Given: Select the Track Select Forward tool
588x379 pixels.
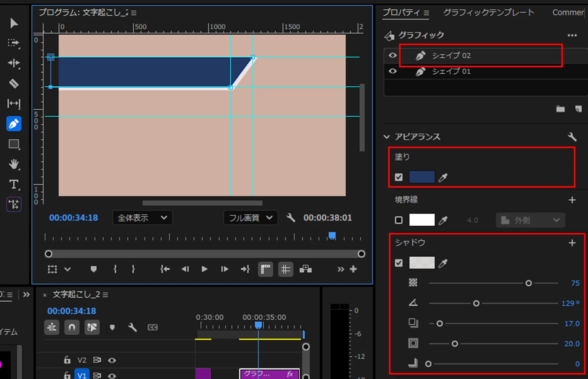Looking at the screenshot, I should click(14, 43).
